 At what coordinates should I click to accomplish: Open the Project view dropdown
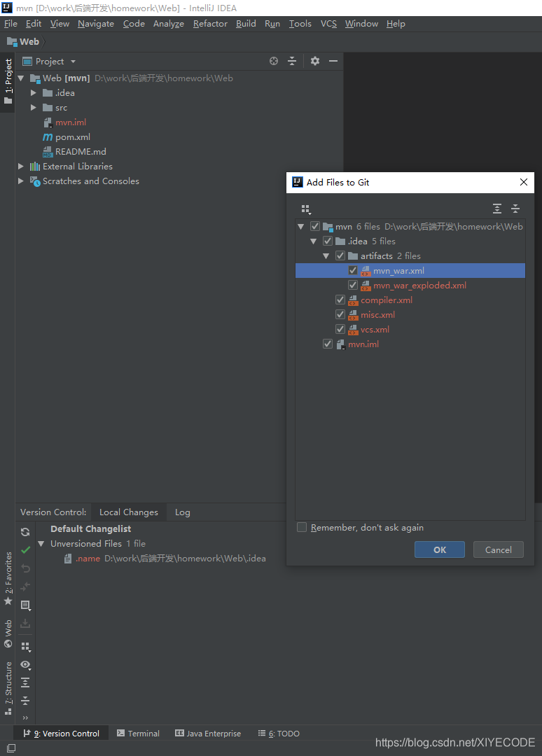coord(50,61)
